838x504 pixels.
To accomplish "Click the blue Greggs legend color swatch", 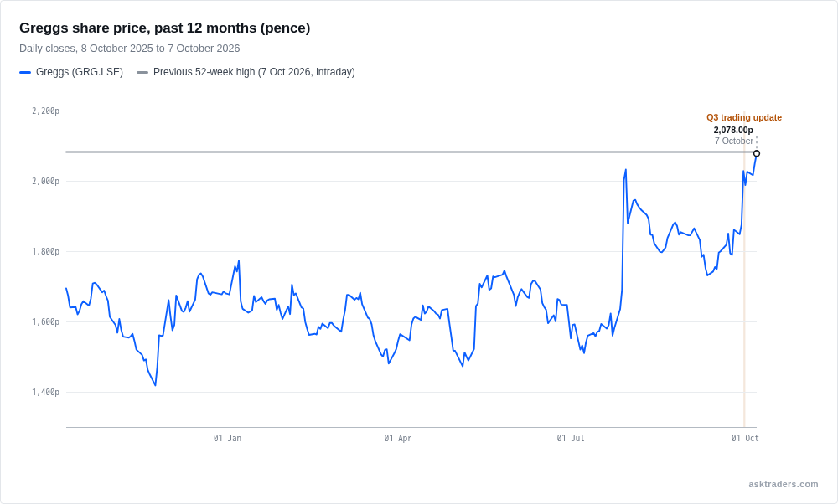I will coord(25,72).
